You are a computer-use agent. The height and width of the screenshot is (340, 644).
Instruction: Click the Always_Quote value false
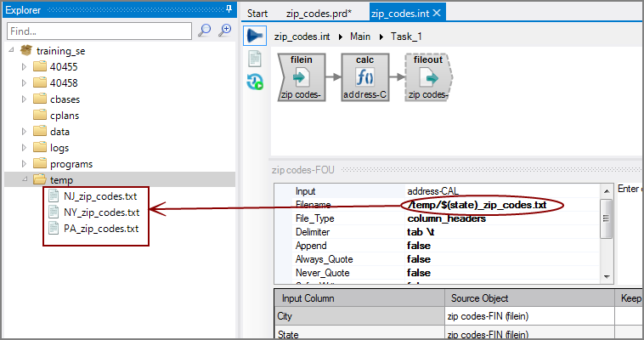click(x=419, y=259)
